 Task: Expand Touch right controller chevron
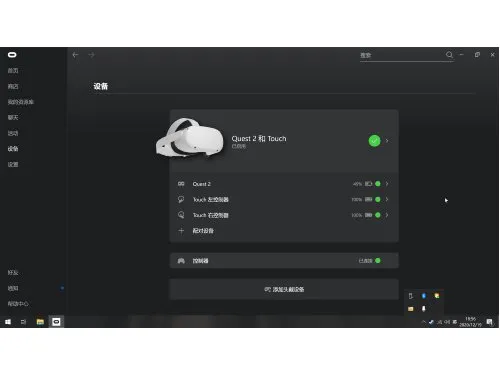pyautogui.click(x=387, y=215)
